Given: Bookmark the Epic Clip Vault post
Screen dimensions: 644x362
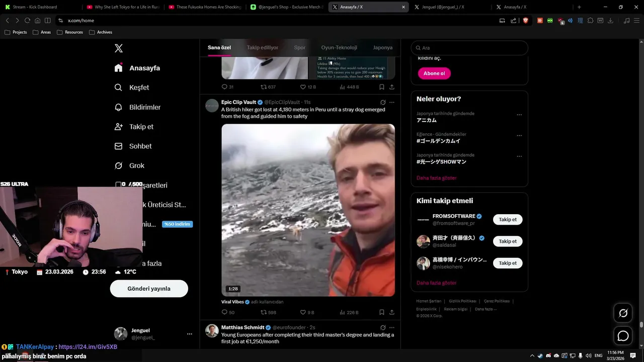Looking at the screenshot, I should click(x=382, y=312).
